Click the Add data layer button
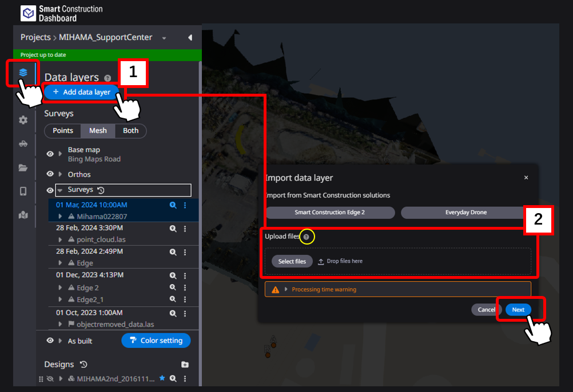Screen dimensions: 573x392 (x=81, y=92)
